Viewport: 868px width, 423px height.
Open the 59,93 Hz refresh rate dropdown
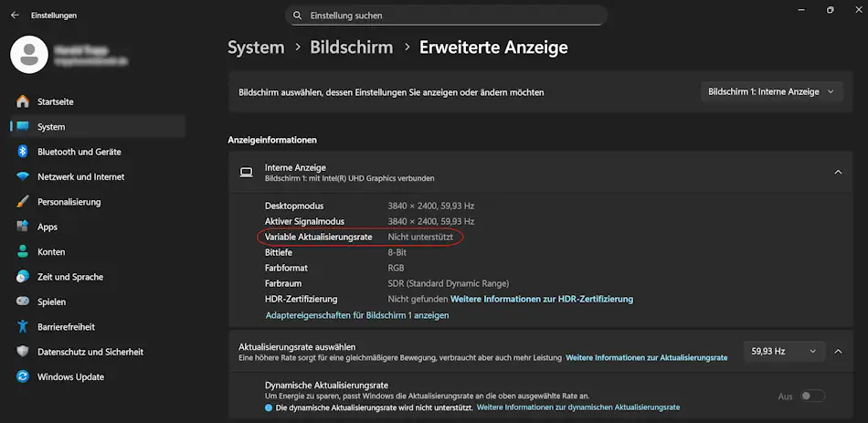783,351
